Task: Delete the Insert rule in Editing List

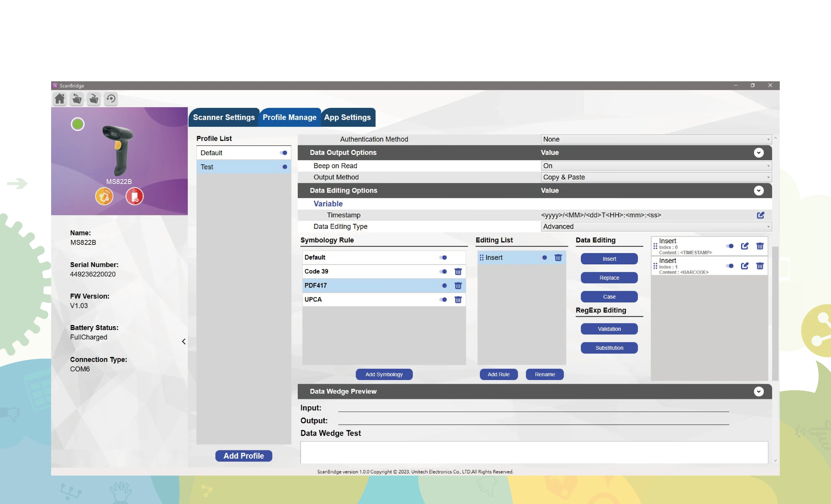Action: [558, 258]
